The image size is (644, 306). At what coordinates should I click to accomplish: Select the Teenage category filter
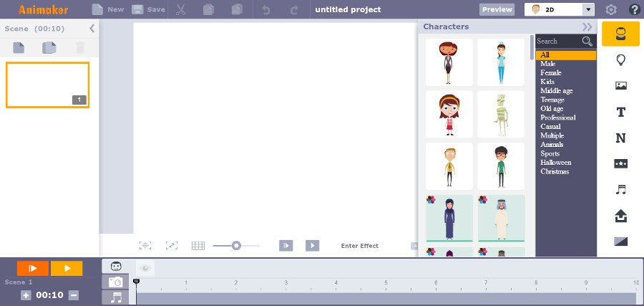552,100
